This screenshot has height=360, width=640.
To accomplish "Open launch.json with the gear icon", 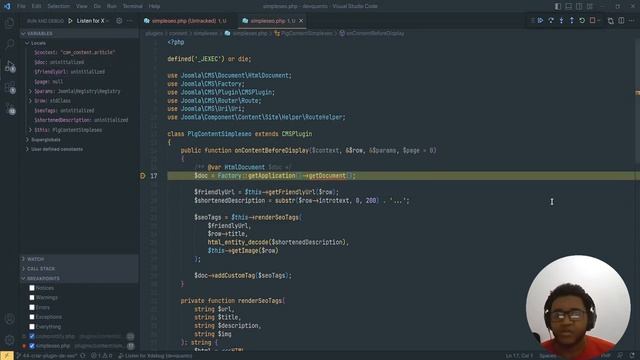I will [x=119, y=21].
